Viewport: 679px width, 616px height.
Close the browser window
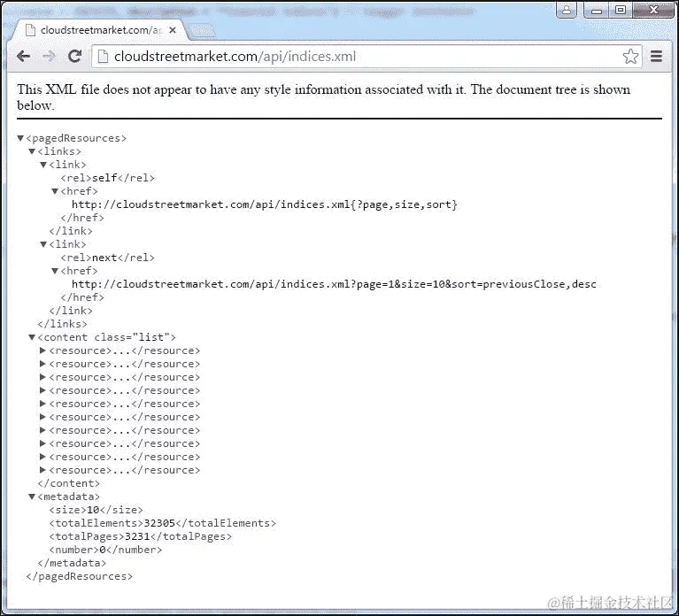[x=653, y=10]
